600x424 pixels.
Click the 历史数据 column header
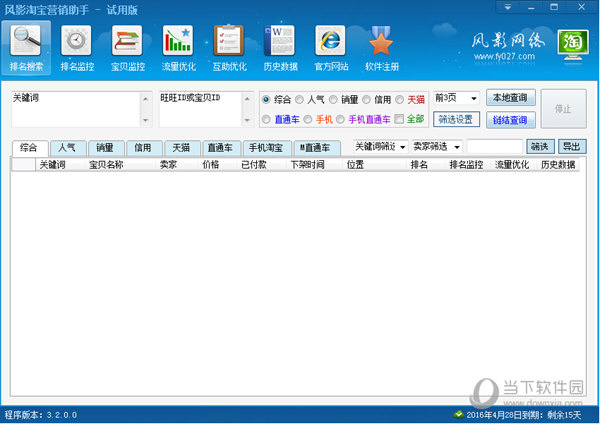(x=558, y=165)
